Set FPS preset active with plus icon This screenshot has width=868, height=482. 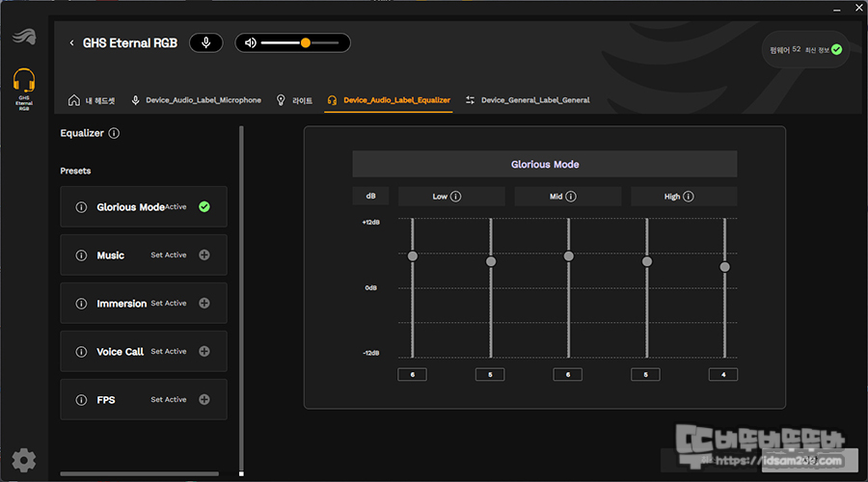click(x=204, y=399)
